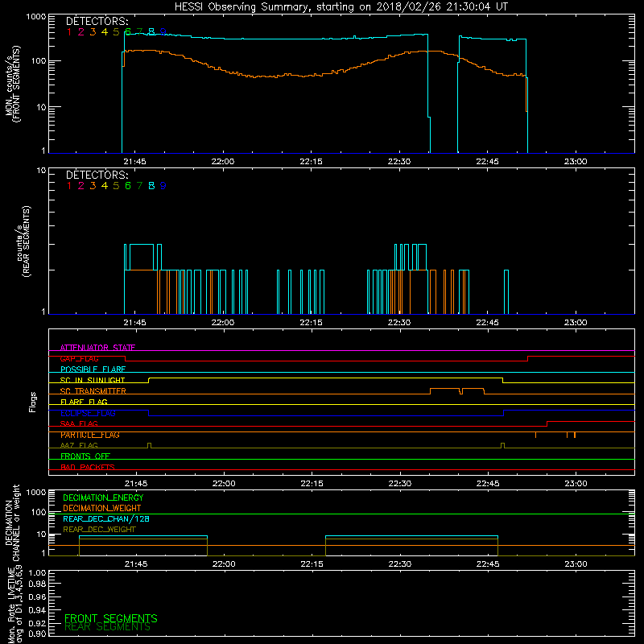
Task: Click DETECTORS: label in the rear segments plot
Action: point(97,175)
